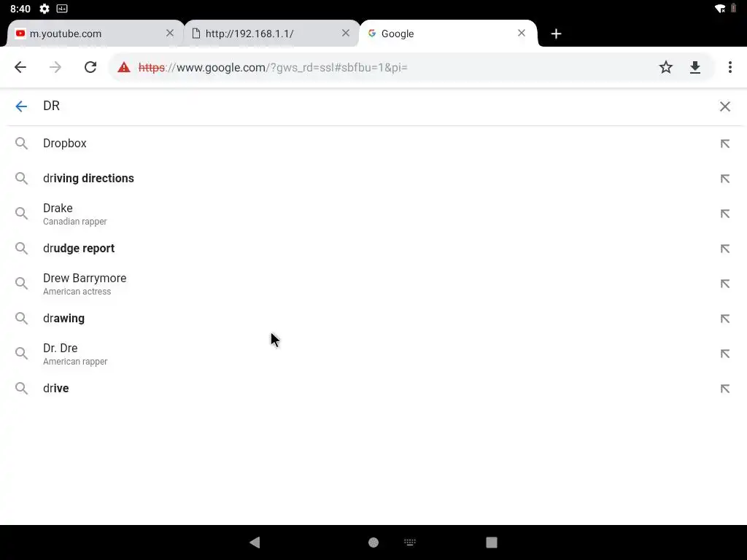This screenshot has height=560, width=747.
Task: Select the drawing suggestion
Action: click(373, 318)
